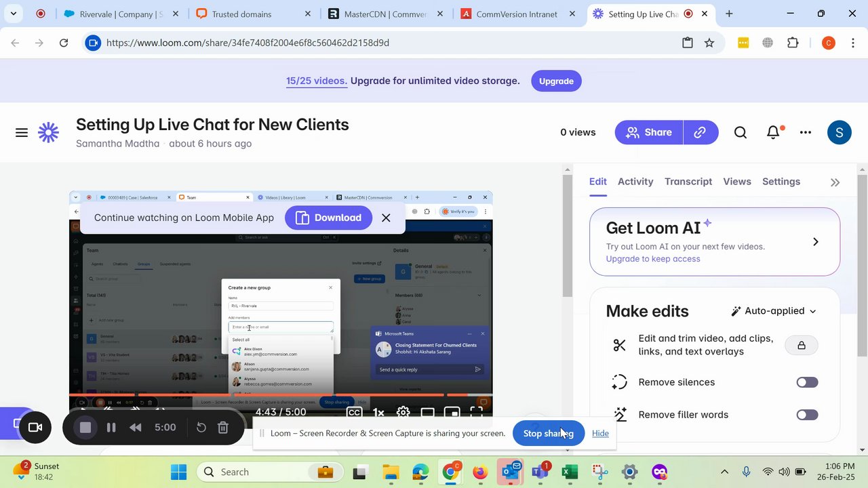
Task: Show hidden system tray icons
Action: click(x=724, y=472)
